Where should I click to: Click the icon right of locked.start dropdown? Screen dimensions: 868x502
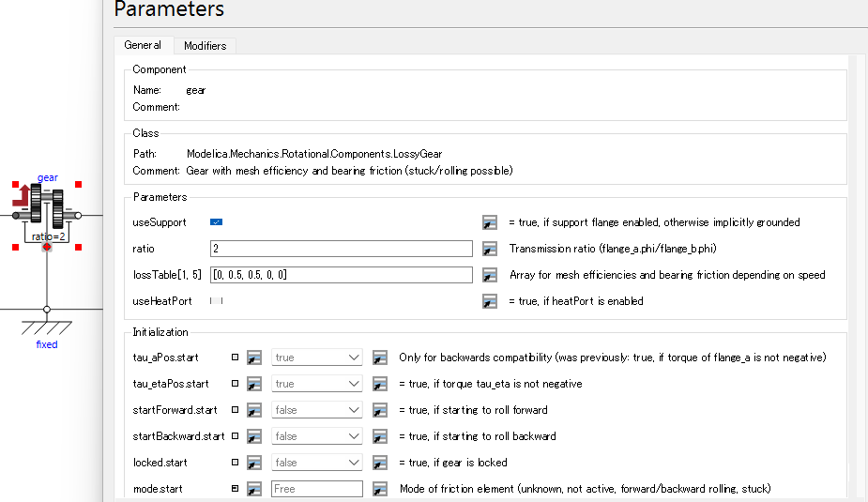(x=380, y=463)
